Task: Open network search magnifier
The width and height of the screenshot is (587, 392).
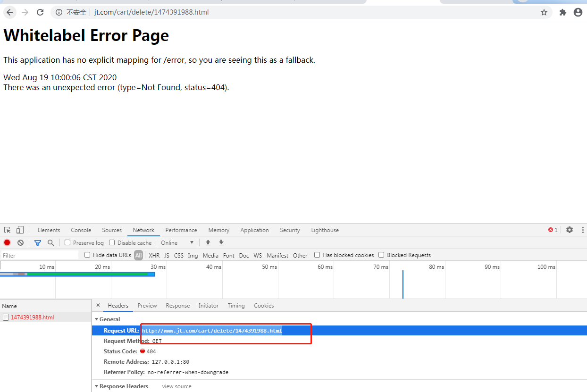Action: [x=50, y=242]
